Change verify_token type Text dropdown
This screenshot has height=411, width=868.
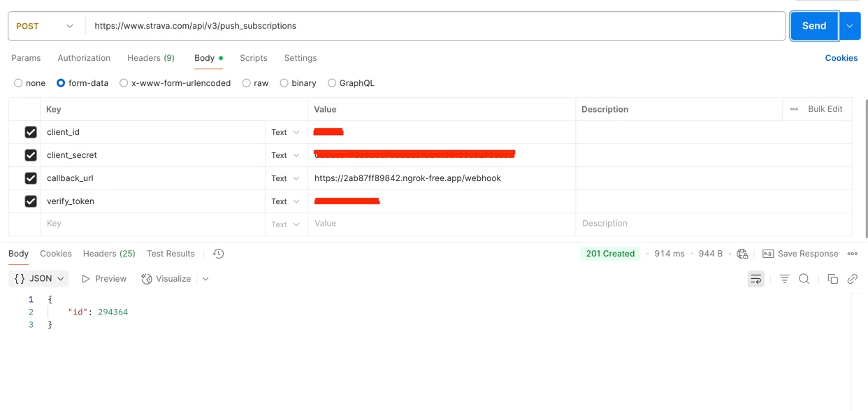click(285, 201)
